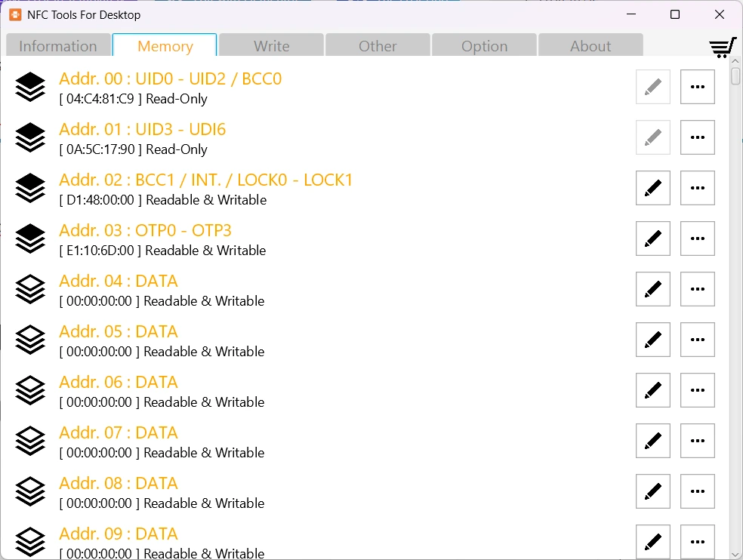743x560 pixels.
Task: Edit the Addr. 03 OTP0 - OTP3 page
Action: 653,238
